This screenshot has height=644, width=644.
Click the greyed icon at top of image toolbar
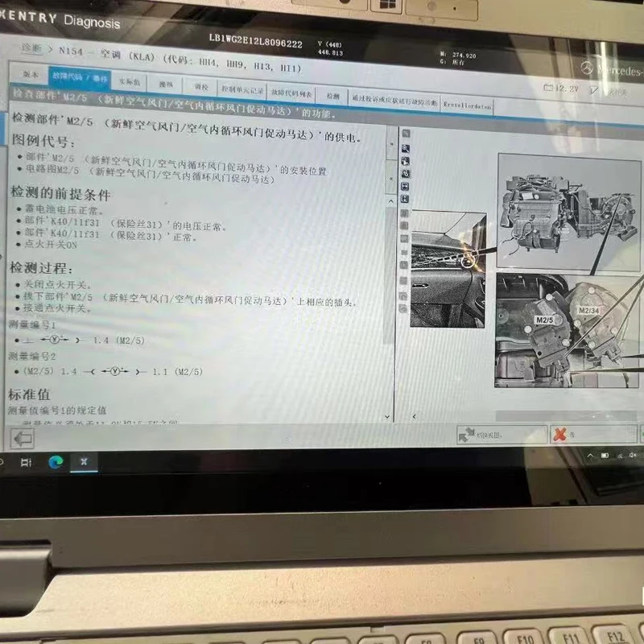(x=406, y=134)
